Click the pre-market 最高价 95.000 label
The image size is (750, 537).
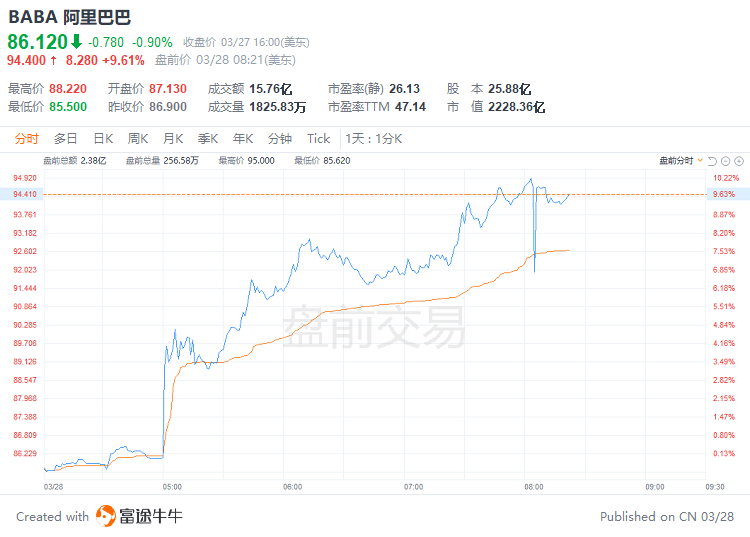pos(246,161)
